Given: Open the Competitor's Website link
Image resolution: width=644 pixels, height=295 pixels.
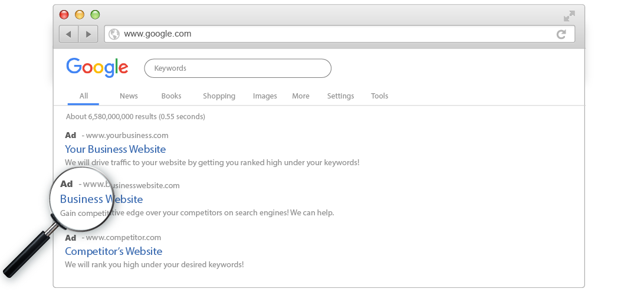Looking at the screenshot, I should pyautogui.click(x=113, y=251).
